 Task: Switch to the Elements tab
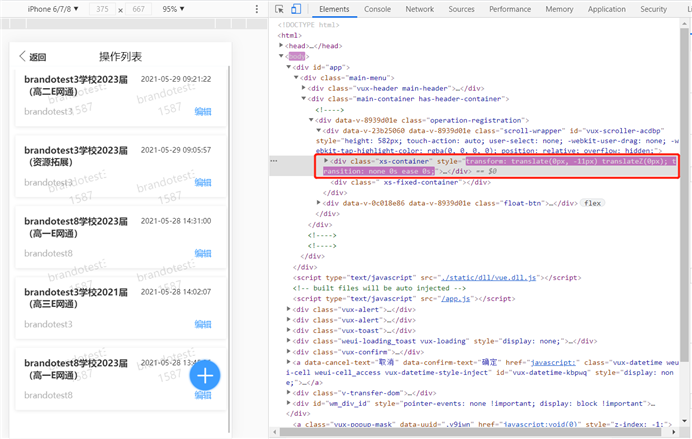pos(334,9)
